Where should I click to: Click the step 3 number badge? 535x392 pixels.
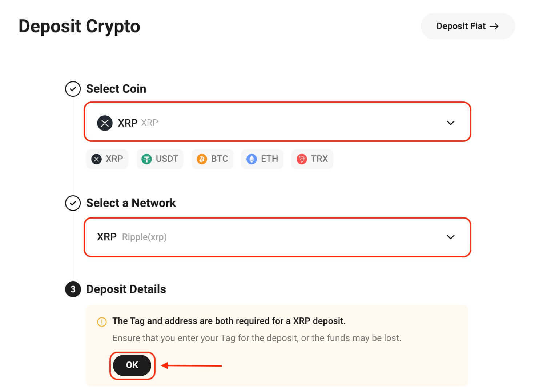pos(73,289)
